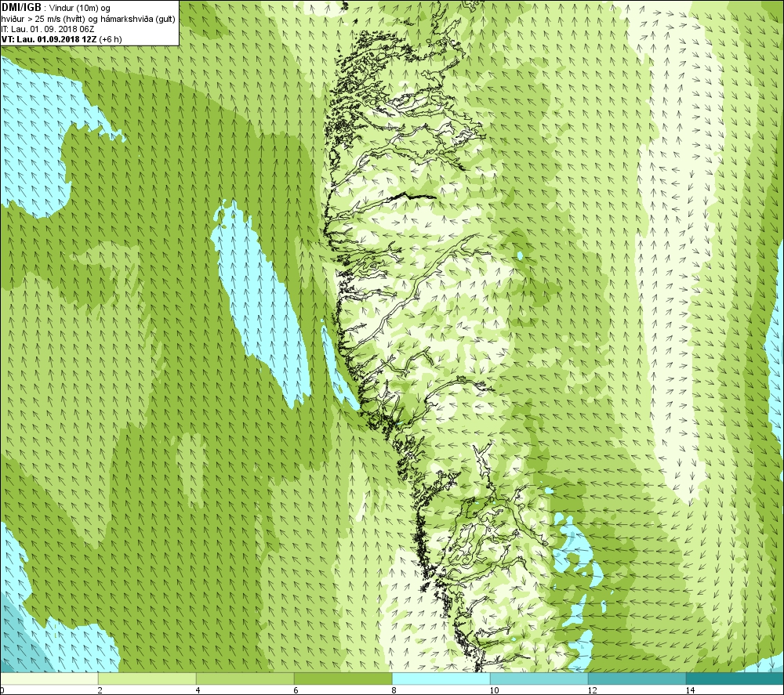Click the 4–6 m/s green swatch
The image size is (784, 695).
(245, 679)
